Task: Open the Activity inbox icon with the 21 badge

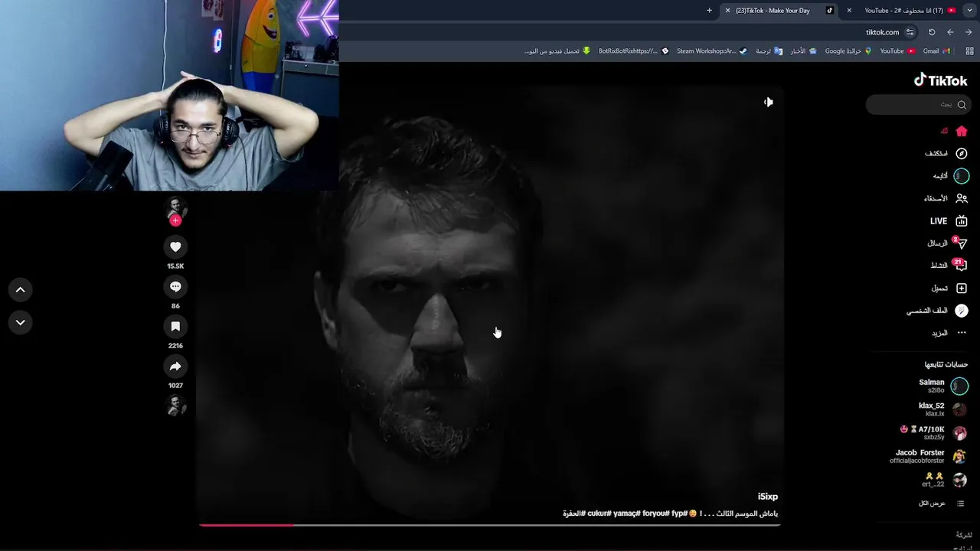Action: pyautogui.click(x=962, y=266)
